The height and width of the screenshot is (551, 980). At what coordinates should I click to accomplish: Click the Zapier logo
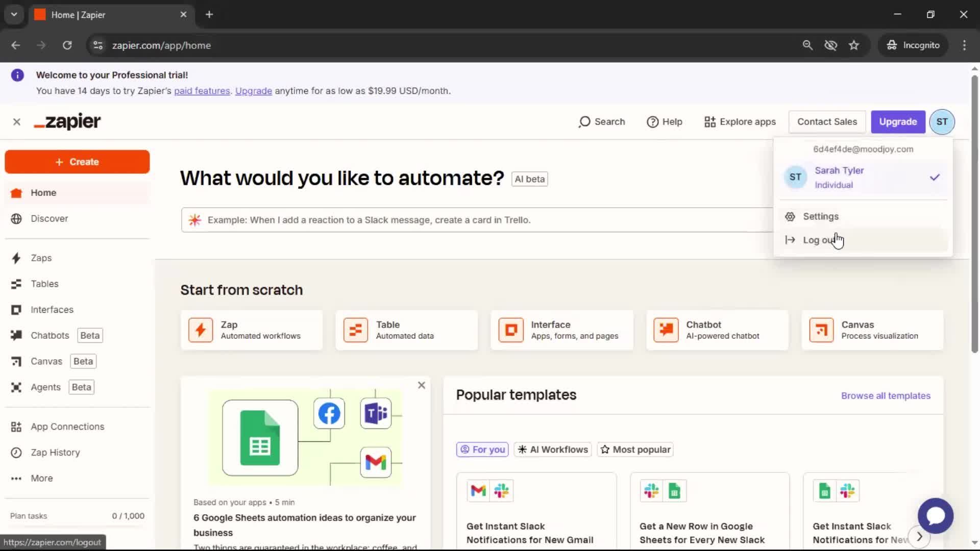point(67,122)
